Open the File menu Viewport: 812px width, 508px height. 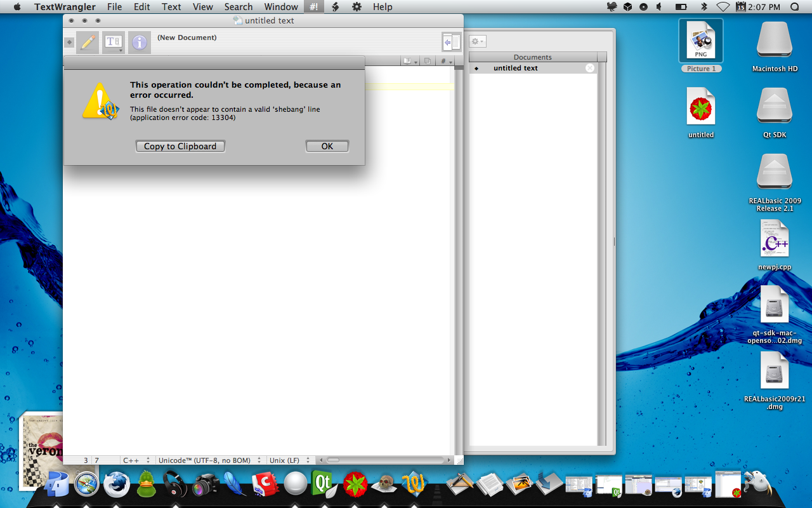click(114, 7)
